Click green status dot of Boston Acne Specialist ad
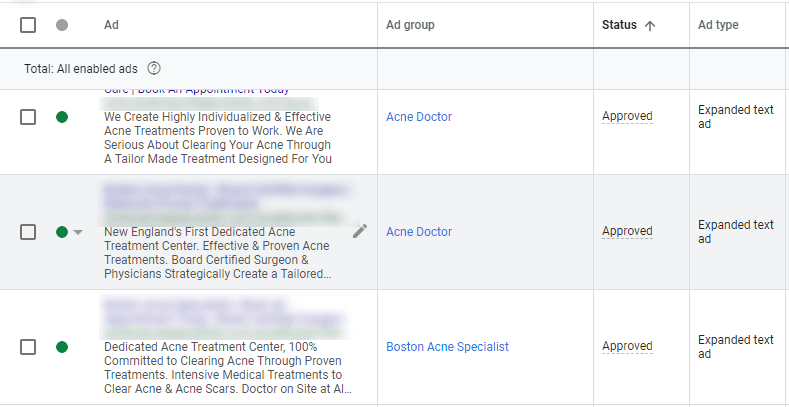789x407 pixels. [x=62, y=347]
